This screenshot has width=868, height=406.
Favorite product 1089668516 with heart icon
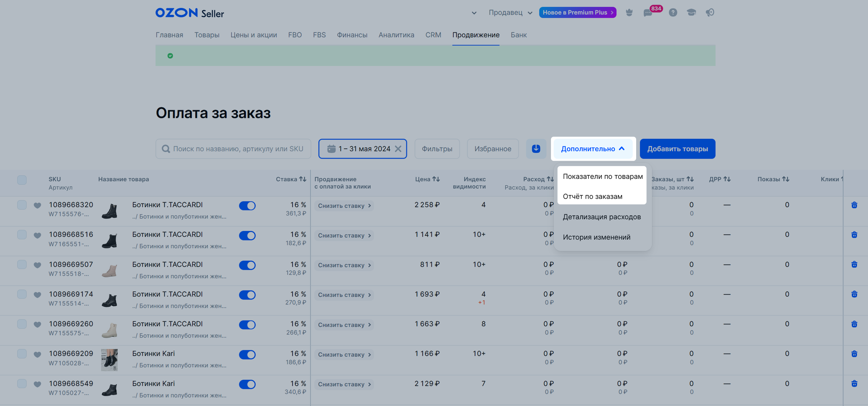click(37, 235)
